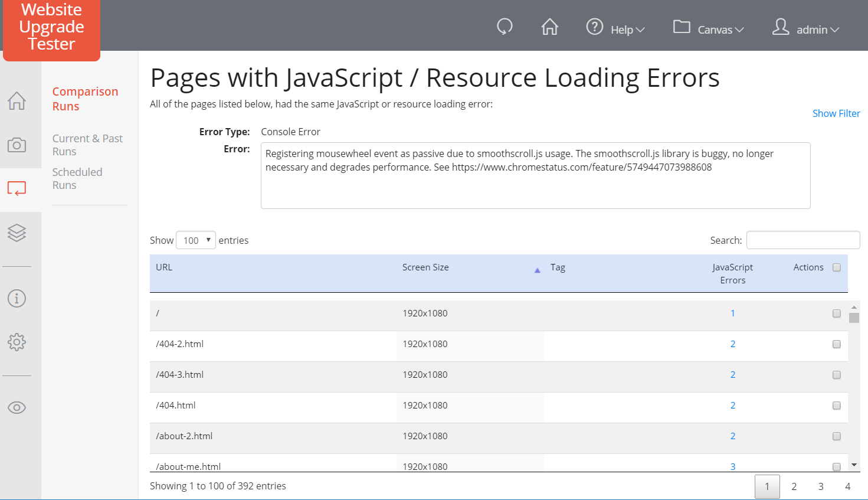Image resolution: width=868 pixels, height=500 pixels.
Task: Go to pagination page 4
Action: [x=847, y=486]
